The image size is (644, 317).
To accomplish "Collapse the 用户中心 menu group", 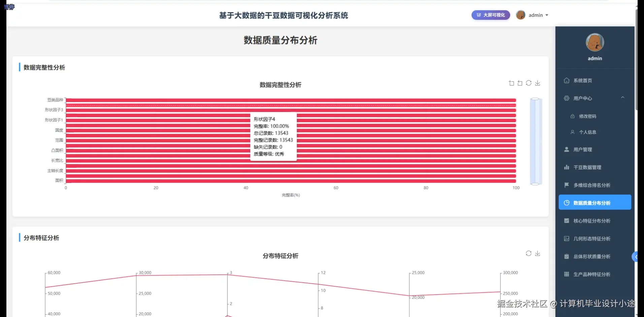I will pos(622,98).
